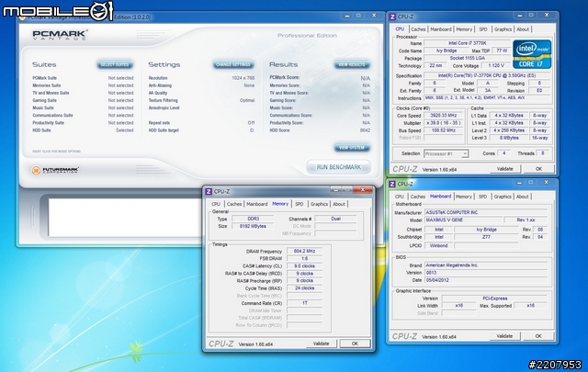Click the PCMark Suite row in Suites list

click(x=83, y=78)
